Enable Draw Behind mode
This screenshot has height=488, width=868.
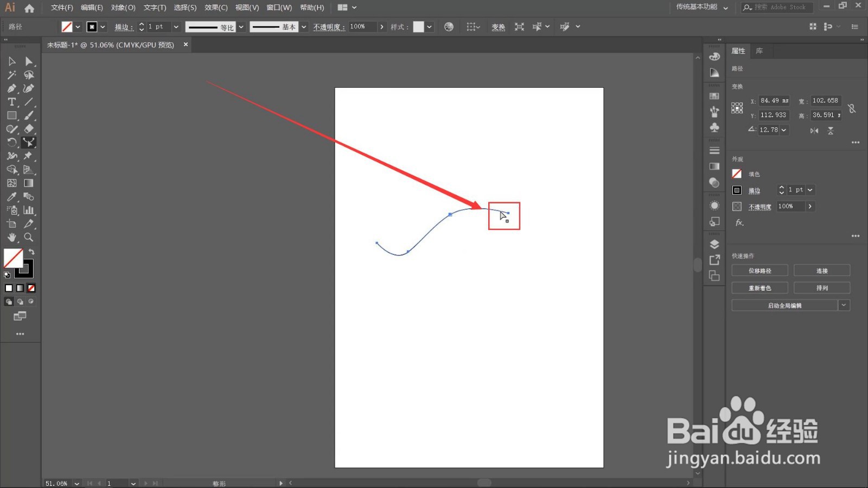pyautogui.click(x=20, y=301)
